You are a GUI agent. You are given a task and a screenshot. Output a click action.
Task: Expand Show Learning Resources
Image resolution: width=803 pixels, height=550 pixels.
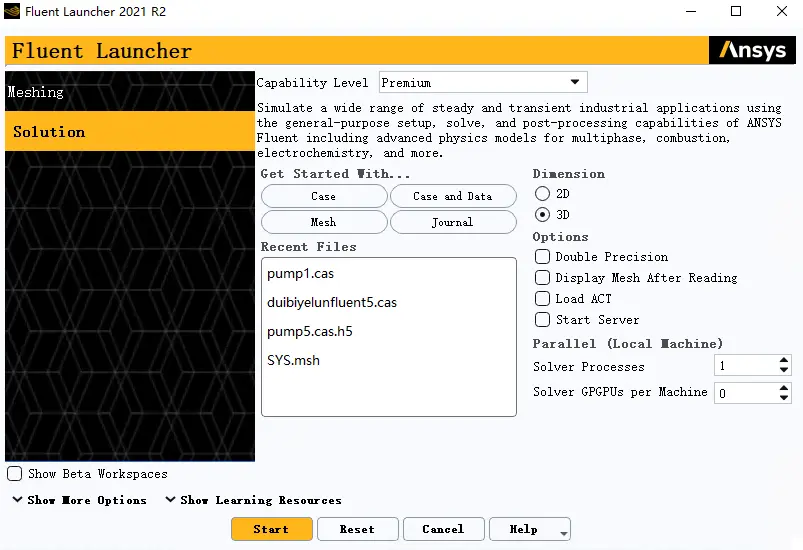(253, 500)
